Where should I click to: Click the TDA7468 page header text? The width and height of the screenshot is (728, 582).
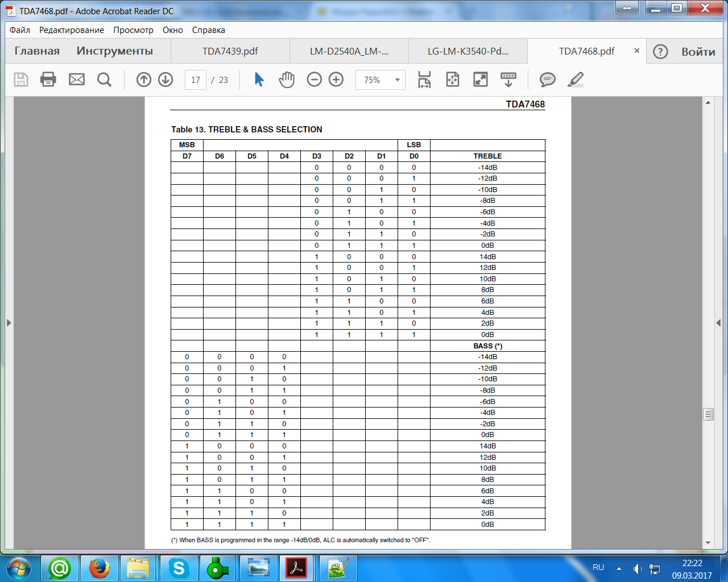[x=526, y=104]
